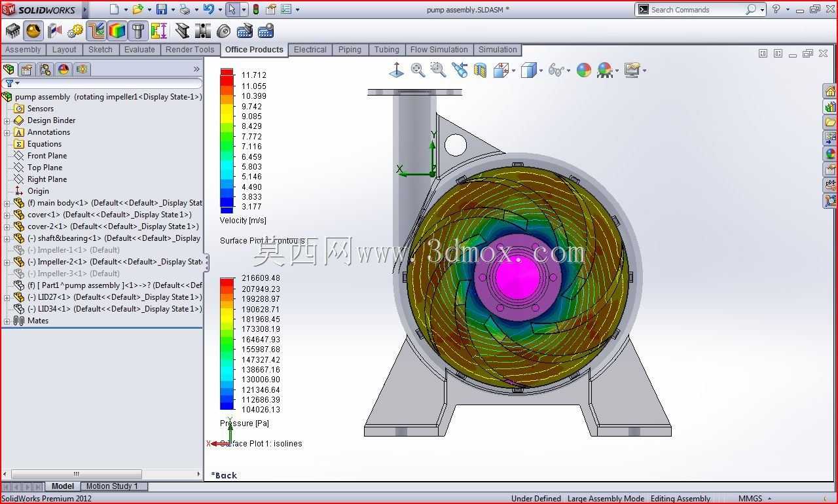Open the Render Tools tab
The width and height of the screenshot is (838, 504).
tap(190, 50)
